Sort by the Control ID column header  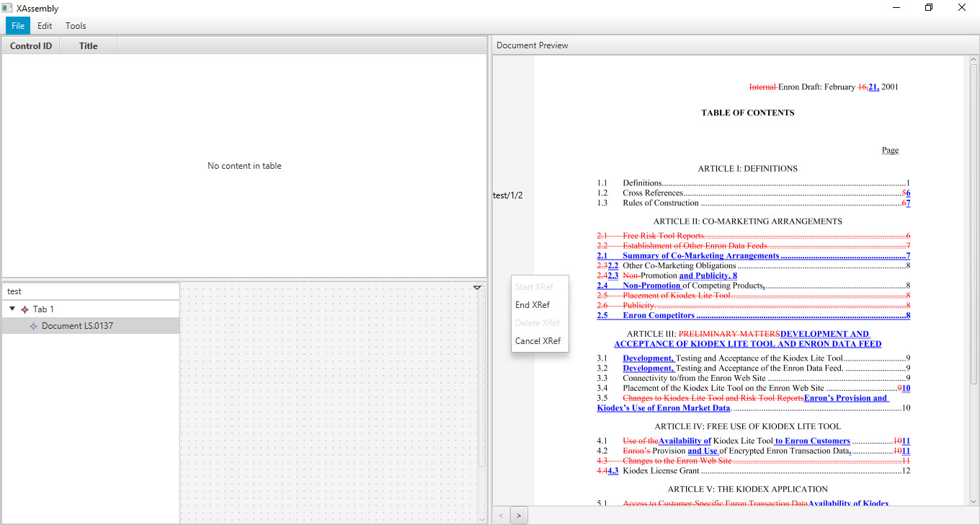[x=31, y=45]
